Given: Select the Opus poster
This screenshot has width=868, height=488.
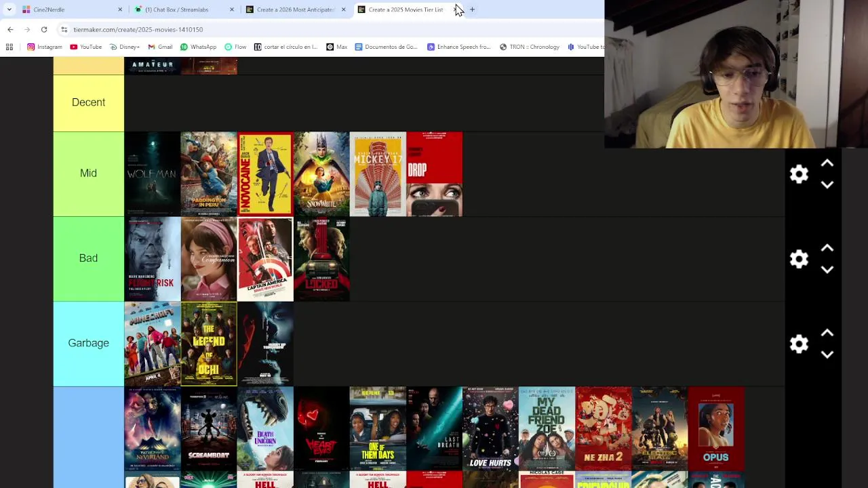Looking at the screenshot, I should (715, 428).
